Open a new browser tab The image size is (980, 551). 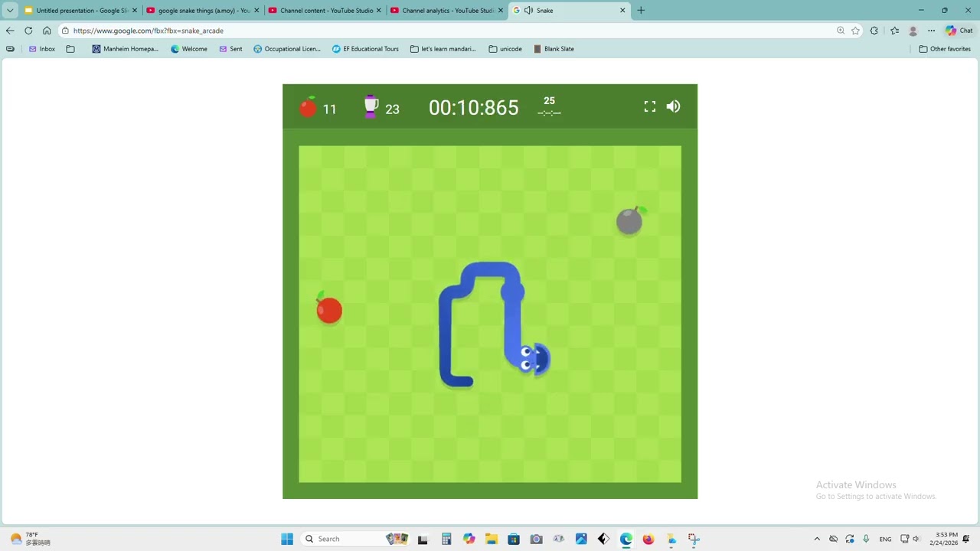pos(641,11)
